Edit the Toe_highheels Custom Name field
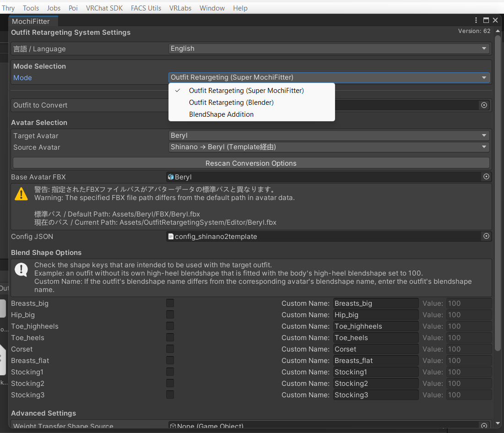 click(376, 326)
